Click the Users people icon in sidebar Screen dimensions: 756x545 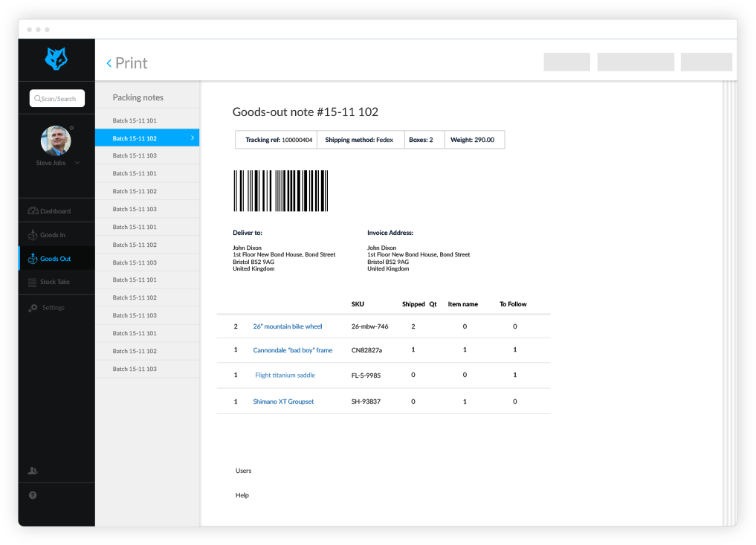click(33, 471)
